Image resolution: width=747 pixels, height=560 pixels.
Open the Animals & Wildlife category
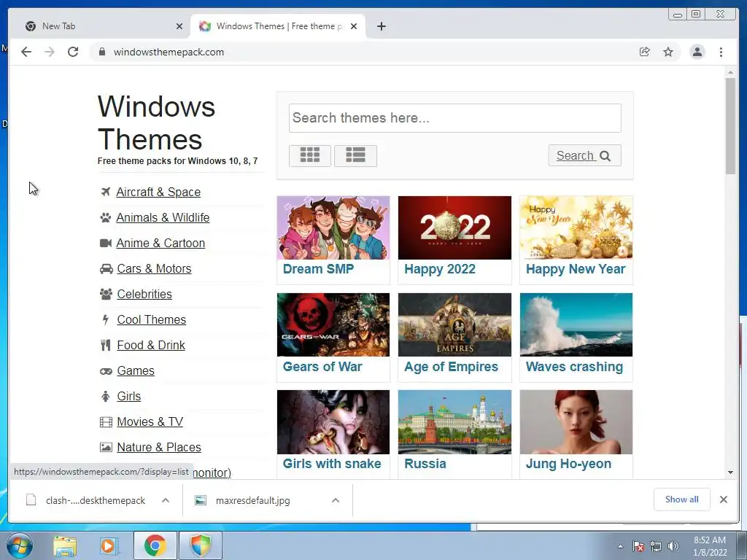(x=163, y=217)
